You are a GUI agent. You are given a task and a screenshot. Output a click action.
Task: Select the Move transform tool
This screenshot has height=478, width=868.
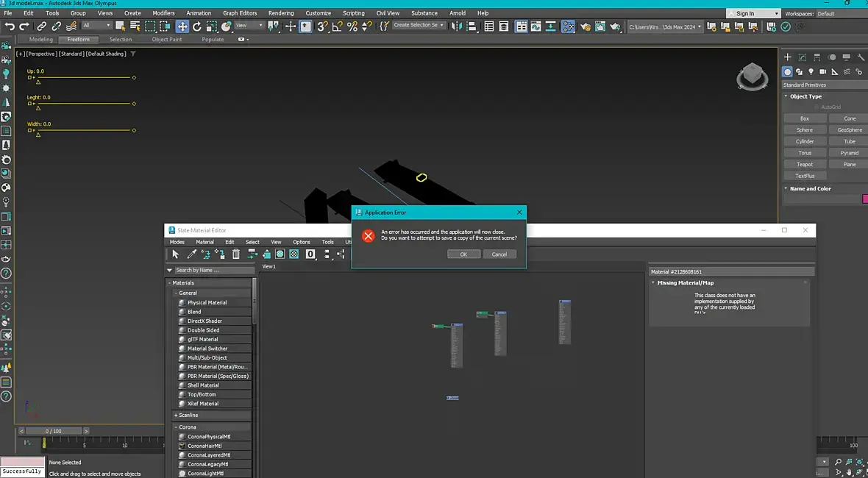[182, 26]
